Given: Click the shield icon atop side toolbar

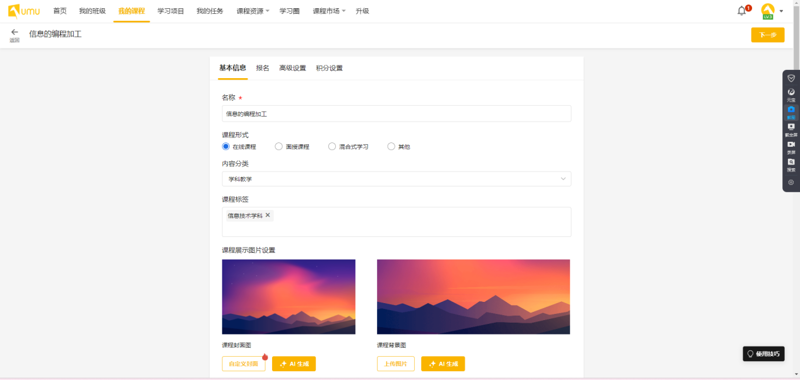Looking at the screenshot, I should [791, 78].
